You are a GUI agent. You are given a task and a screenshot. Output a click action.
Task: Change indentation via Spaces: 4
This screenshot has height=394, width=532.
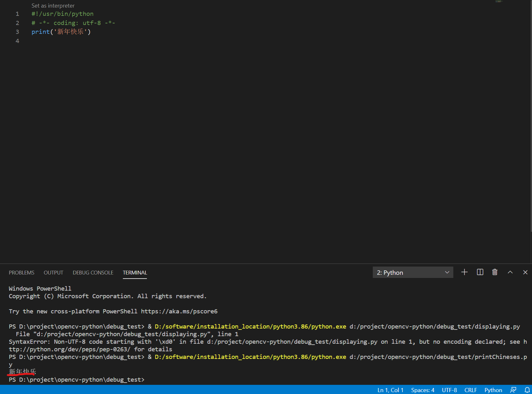pyautogui.click(x=422, y=390)
